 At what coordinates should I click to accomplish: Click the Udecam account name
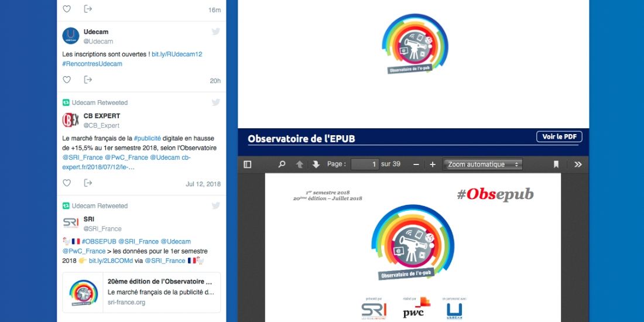(96, 32)
